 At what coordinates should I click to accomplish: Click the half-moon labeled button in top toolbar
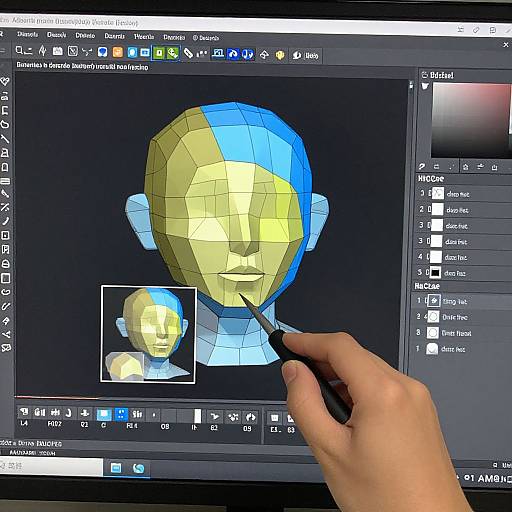pyautogui.click(x=306, y=56)
